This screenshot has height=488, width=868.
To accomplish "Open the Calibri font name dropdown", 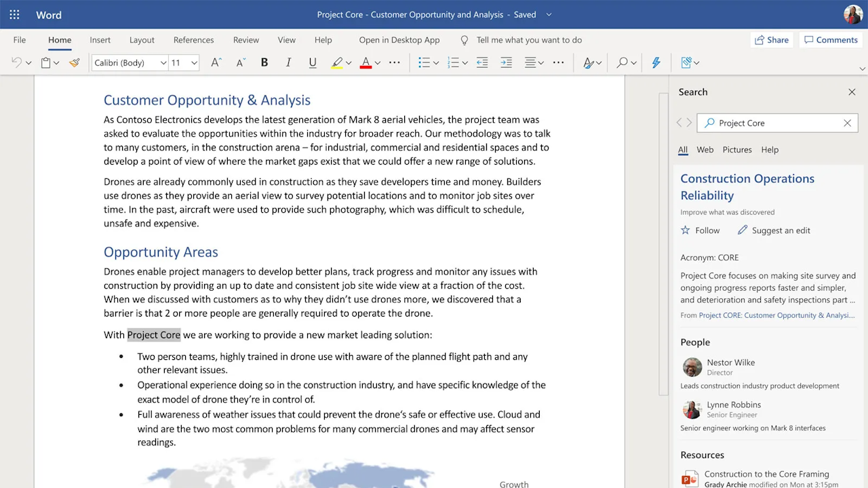I will point(163,63).
